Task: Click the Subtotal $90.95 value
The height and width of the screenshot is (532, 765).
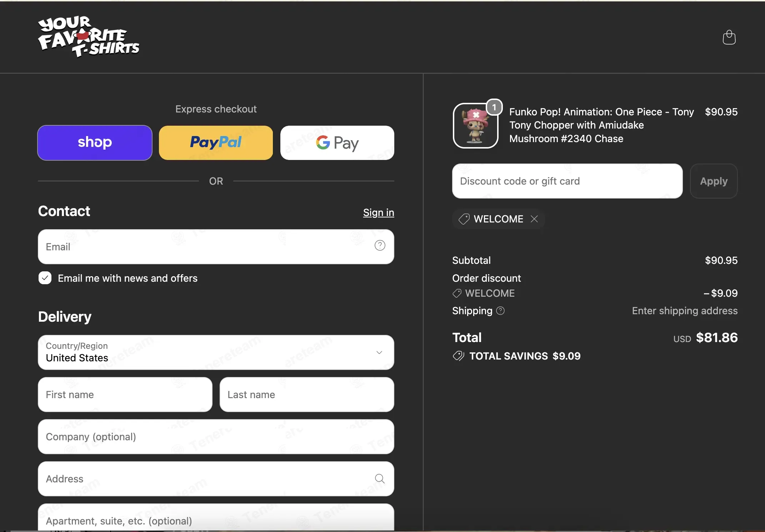Action: pyautogui.click(x=721, y=260)
